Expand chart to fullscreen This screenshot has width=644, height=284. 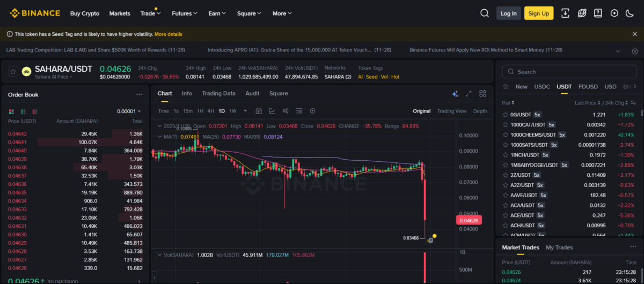pos(469,94)
